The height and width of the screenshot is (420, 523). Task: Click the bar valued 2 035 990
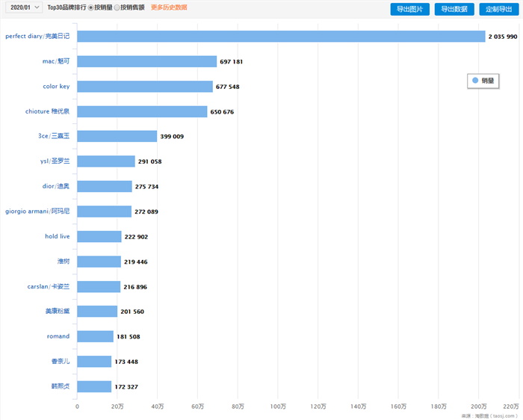pyautogui.click(x=281, y=37)
